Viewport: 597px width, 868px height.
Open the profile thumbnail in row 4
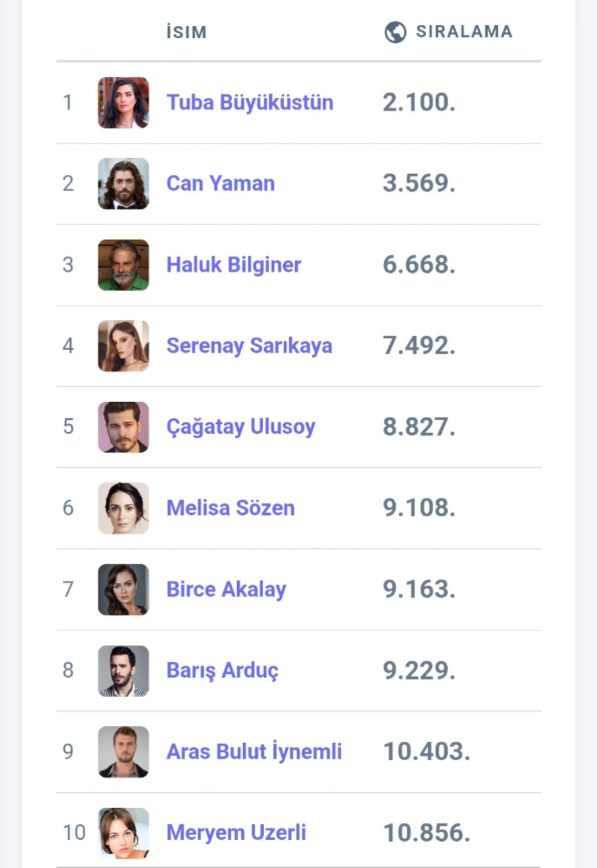[123, 346]
